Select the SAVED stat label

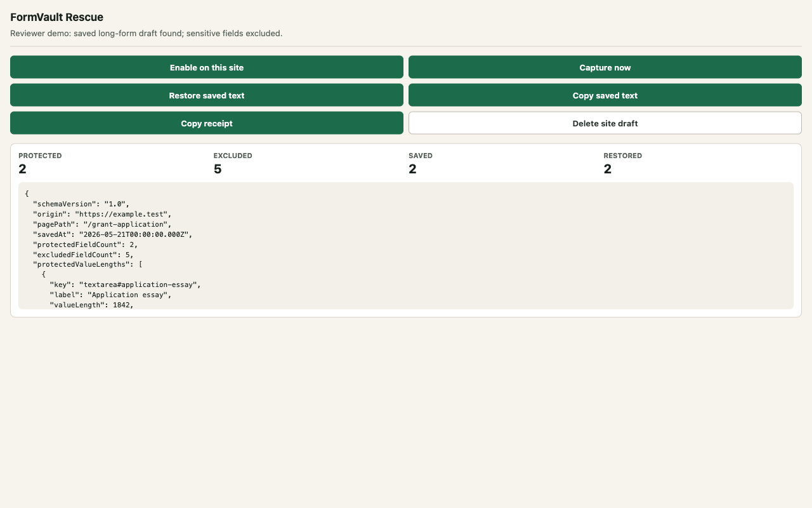[421, 156]
